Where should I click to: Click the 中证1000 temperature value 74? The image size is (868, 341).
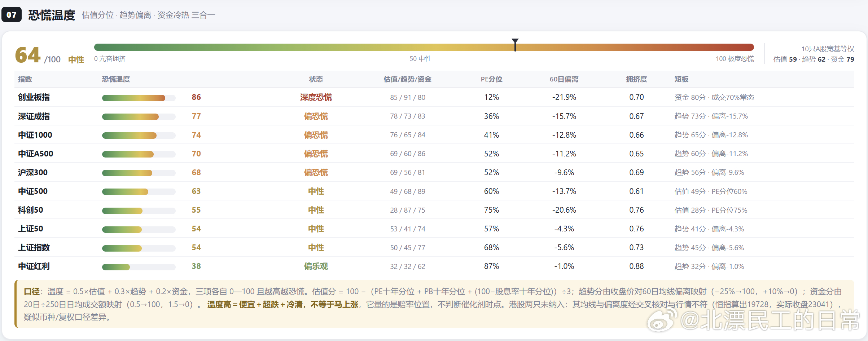click(x=196, y=135)
